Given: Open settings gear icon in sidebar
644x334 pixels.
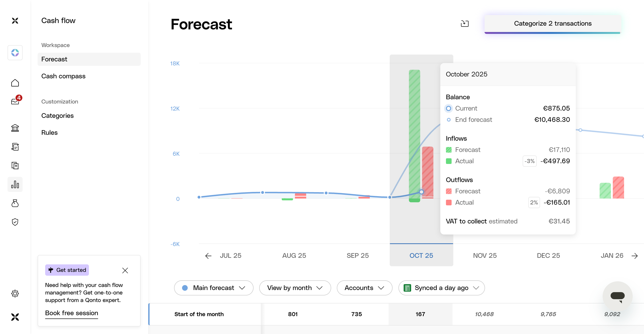Looking at the screenshot, I should 15,294.
